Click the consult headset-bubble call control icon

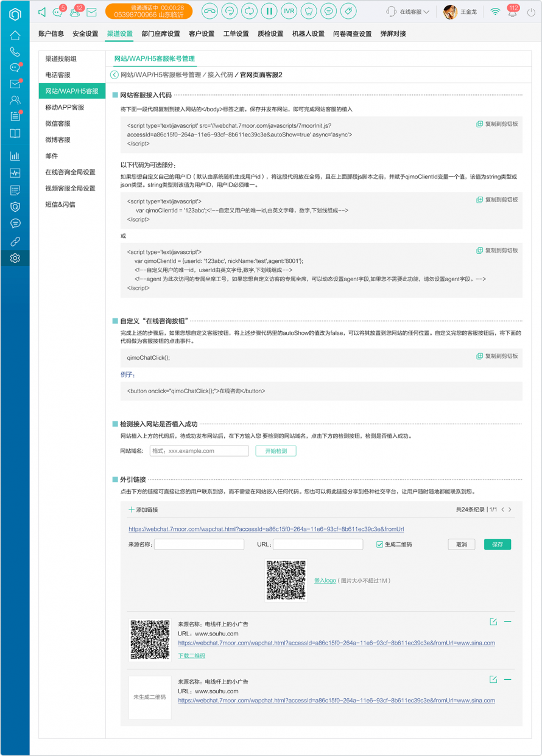click(230, 11)
